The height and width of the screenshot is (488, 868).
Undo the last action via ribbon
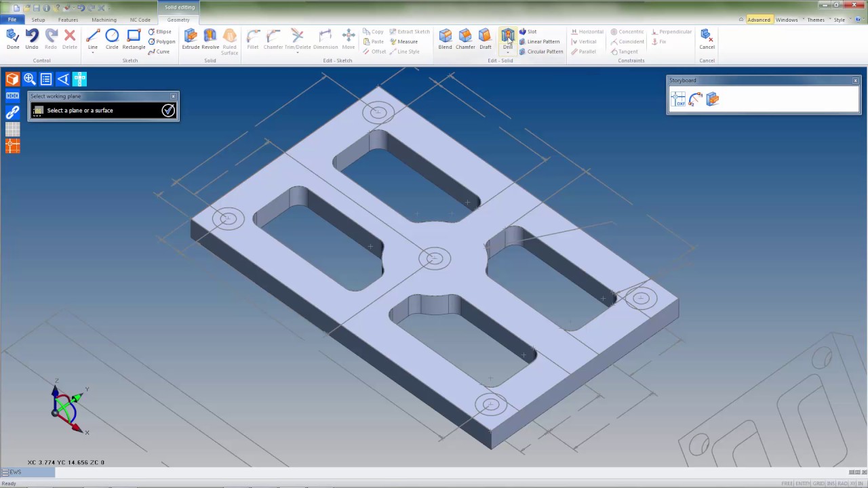[x=32, y=39]
